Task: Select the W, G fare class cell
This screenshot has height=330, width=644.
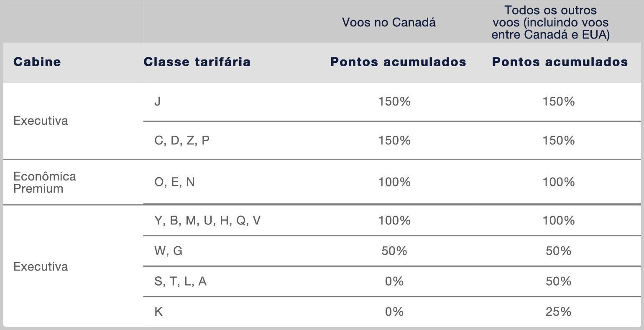Action: [x=168, y=251]
